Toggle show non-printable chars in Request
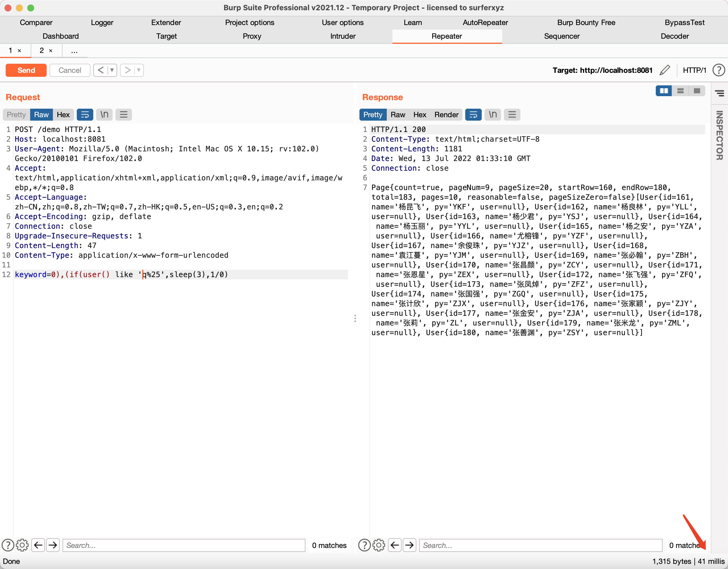Viewport: 728px width, 569px height. click(x=104, y=115)
